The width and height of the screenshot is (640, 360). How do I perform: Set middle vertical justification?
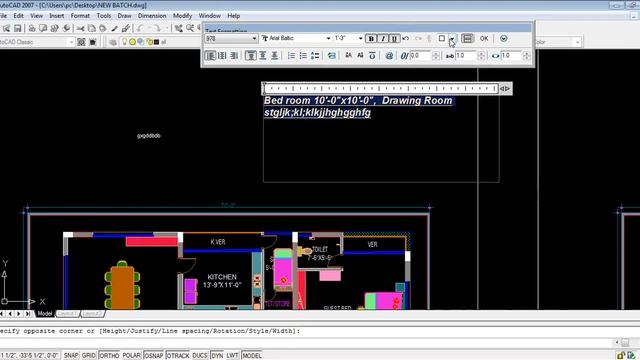pyautogui.click(x=263, y=56)
